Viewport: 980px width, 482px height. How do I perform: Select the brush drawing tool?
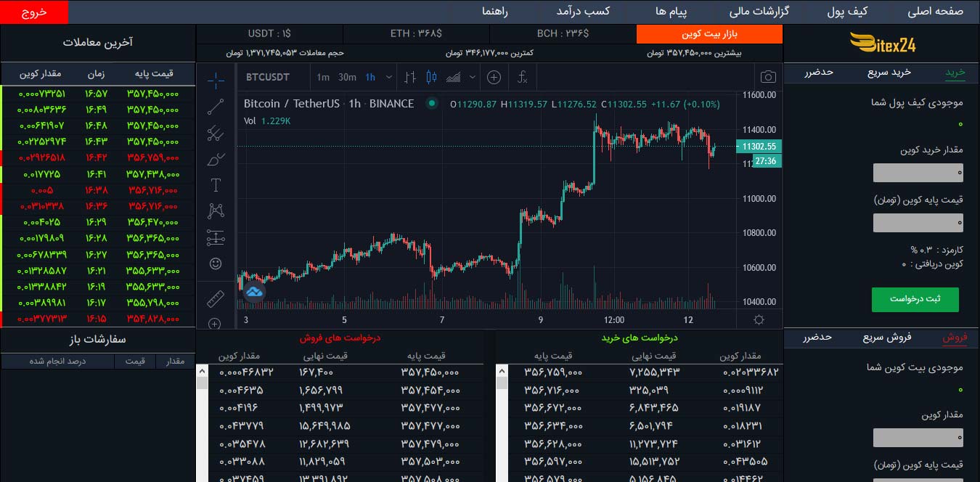click(216, 159)
